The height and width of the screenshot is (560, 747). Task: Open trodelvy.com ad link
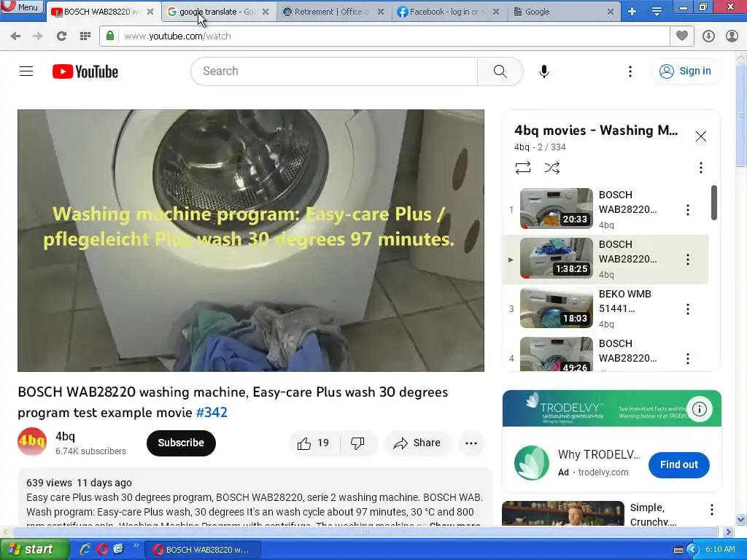pos(603,472)
